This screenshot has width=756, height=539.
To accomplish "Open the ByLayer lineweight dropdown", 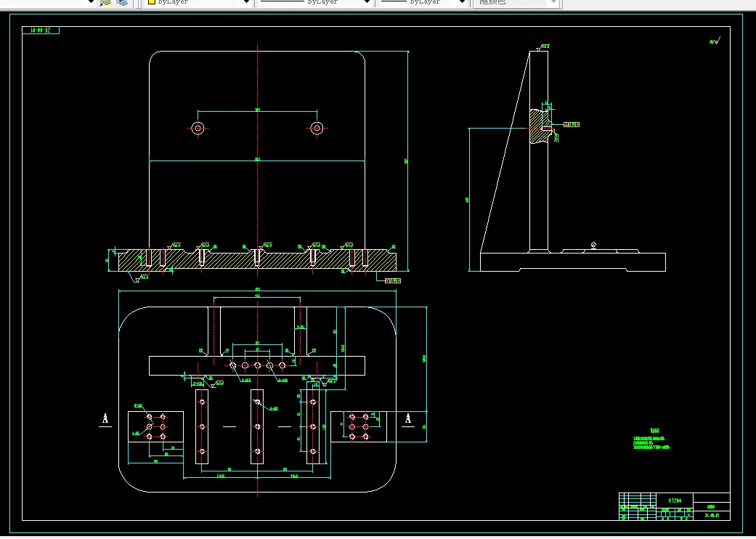I will point(461,2).
